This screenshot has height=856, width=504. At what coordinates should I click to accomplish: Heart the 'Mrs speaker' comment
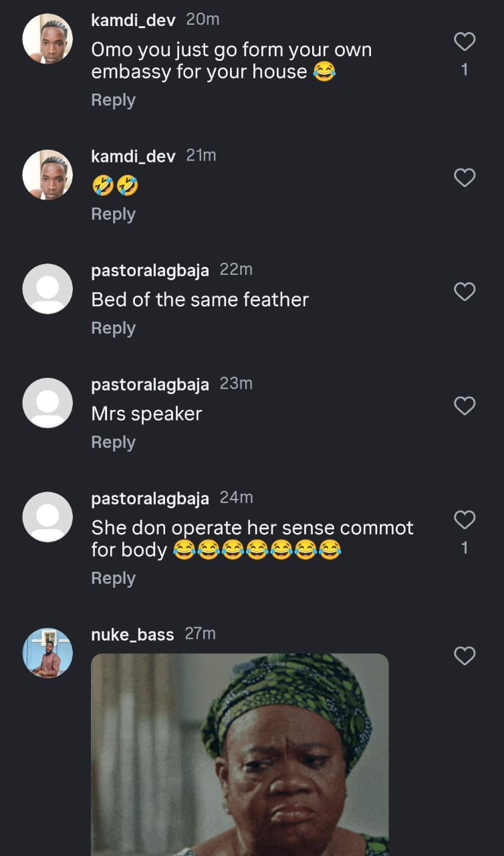[465, 406]
